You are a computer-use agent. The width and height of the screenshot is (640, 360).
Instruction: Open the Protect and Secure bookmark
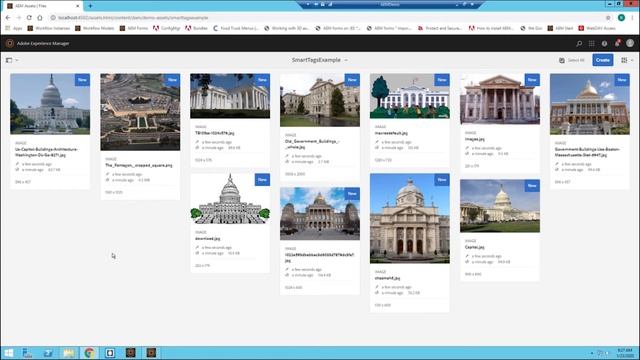(x=440, y=28)
